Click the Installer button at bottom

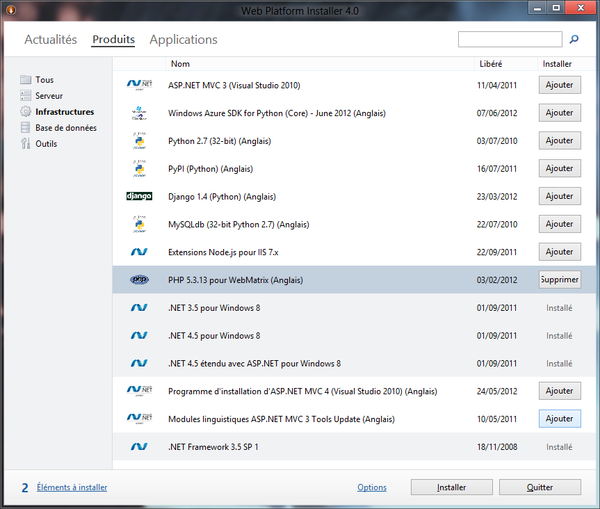(452, 487)
